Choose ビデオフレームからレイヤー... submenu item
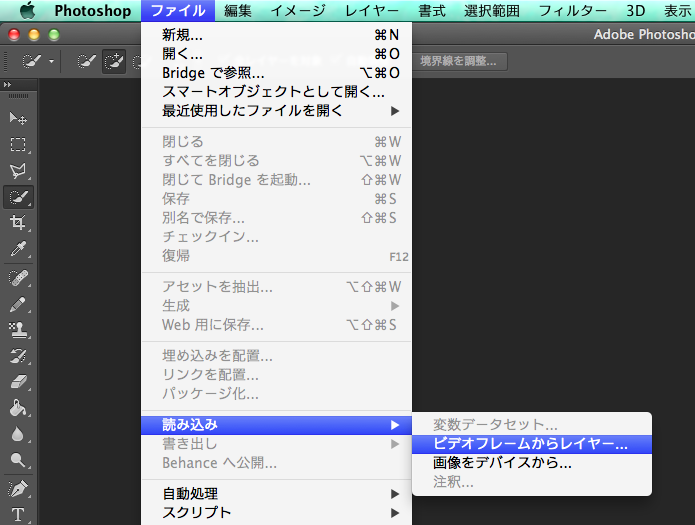The width and height of the screenshot is (695, 525). pos(532,444)
